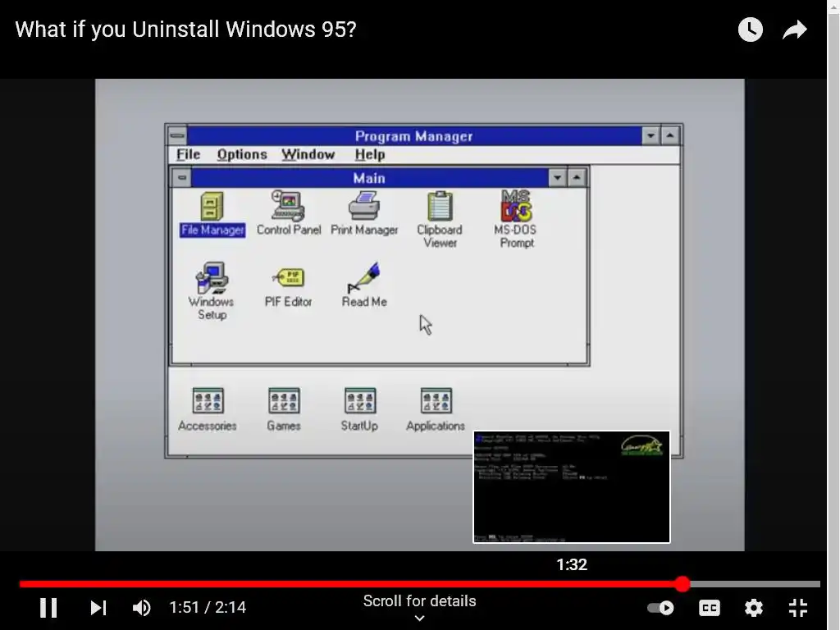Click the Watch Later clock icon
The height and width of the screenshot is (630, 840).
[x=750, y=30]
